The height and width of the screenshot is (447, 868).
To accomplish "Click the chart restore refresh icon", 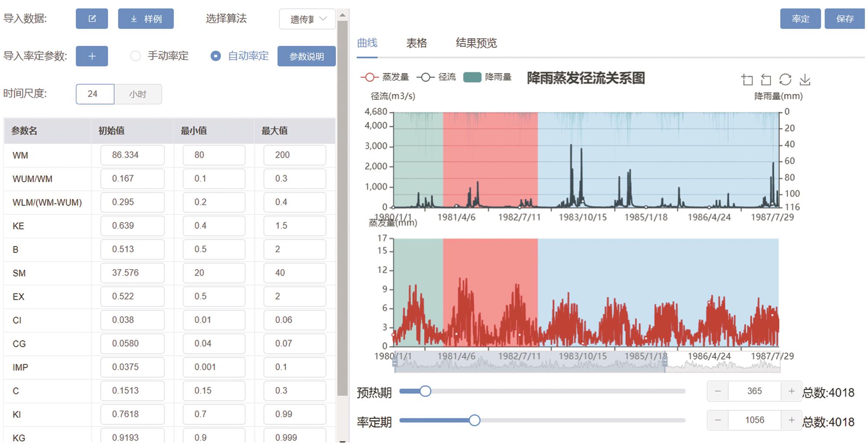I will [x=785, y=80].
